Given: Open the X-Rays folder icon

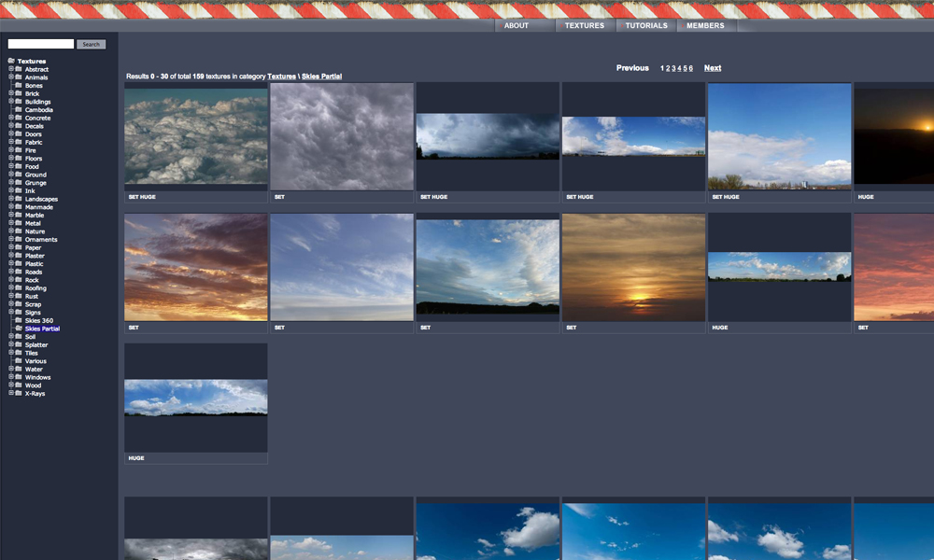Looking at the screenshot, I should [x=19, y=393].
